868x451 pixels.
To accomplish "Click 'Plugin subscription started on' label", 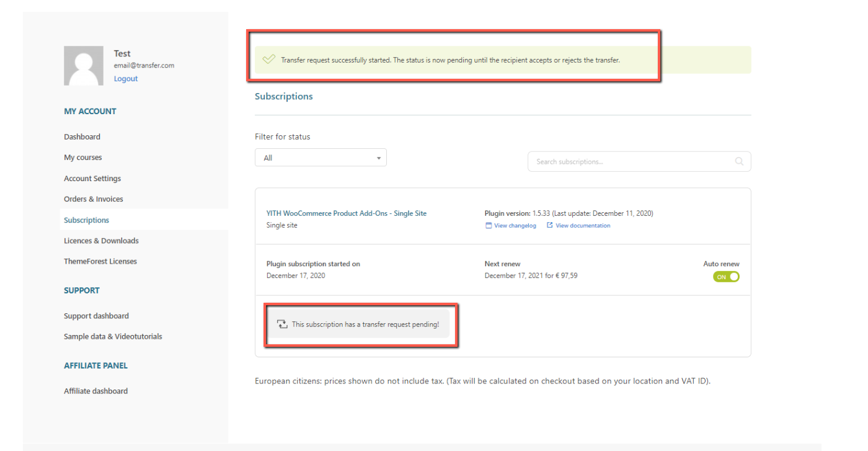I will tap(313, 264).
